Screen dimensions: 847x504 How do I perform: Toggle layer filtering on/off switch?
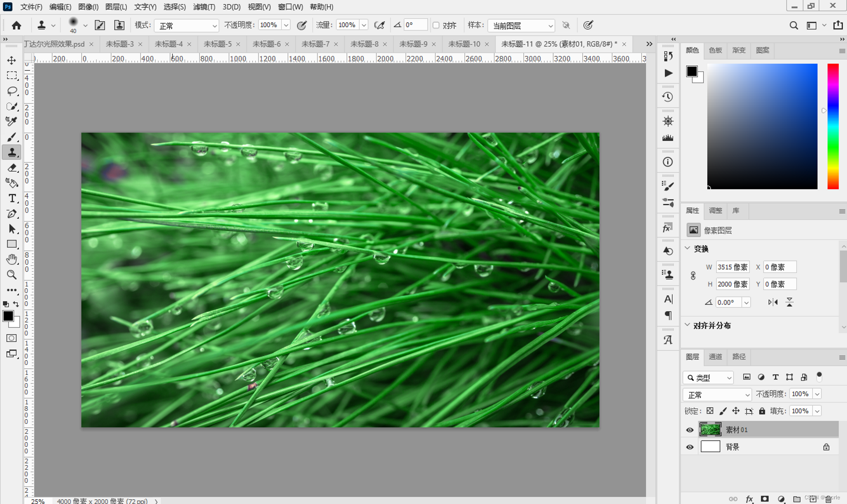pyautogui.click(x=819, y=377)
